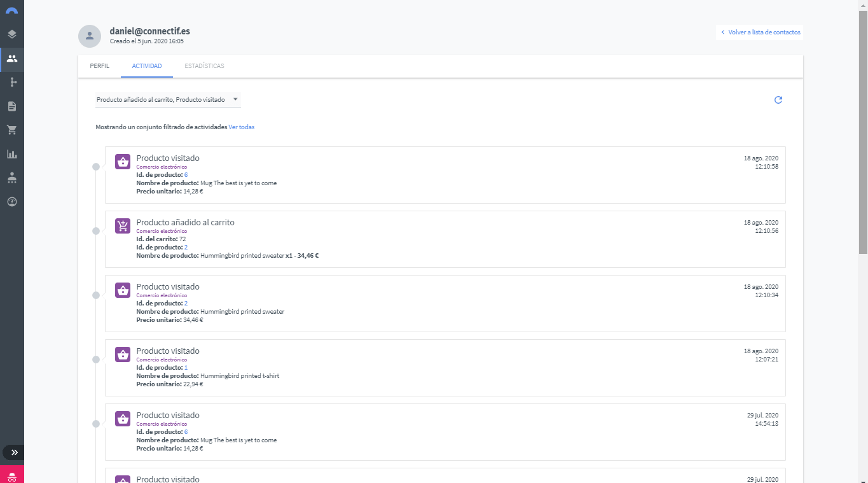The image size is (868, 483).
Task: Click the Connectif logo in the sidebar
Action: pyautogui.click(x=11, y=11)
